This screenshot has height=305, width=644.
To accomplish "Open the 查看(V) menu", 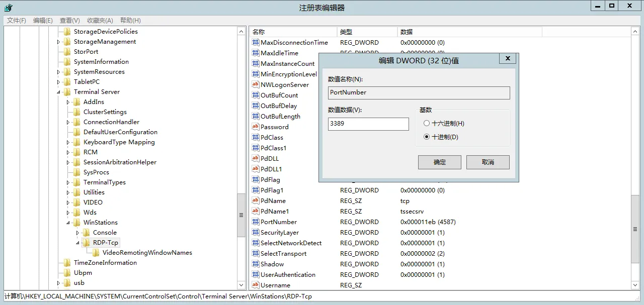I will [69, 20].
